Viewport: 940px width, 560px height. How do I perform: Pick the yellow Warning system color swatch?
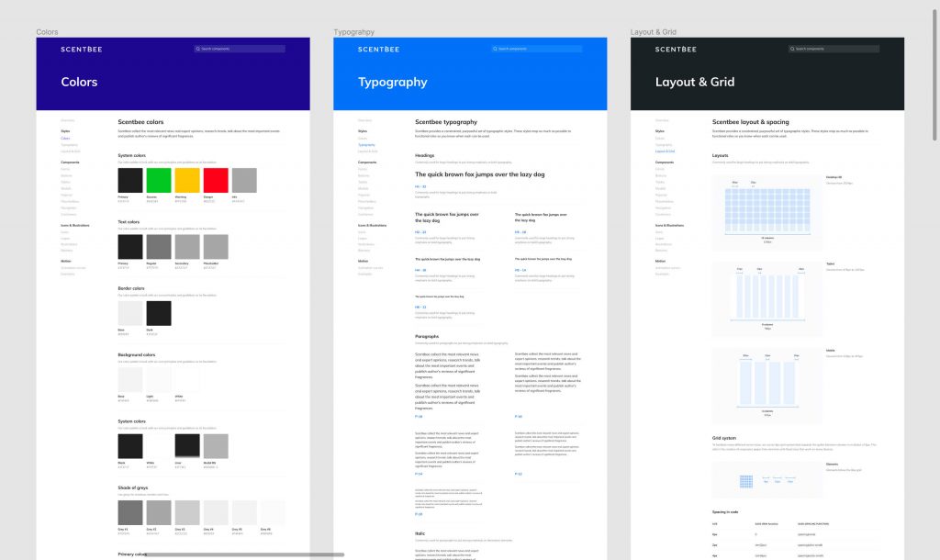tap(187, 181)
